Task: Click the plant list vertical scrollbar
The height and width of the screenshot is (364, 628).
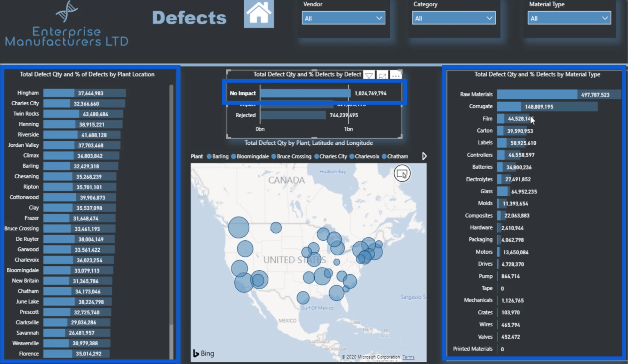Action: [171, 205]
